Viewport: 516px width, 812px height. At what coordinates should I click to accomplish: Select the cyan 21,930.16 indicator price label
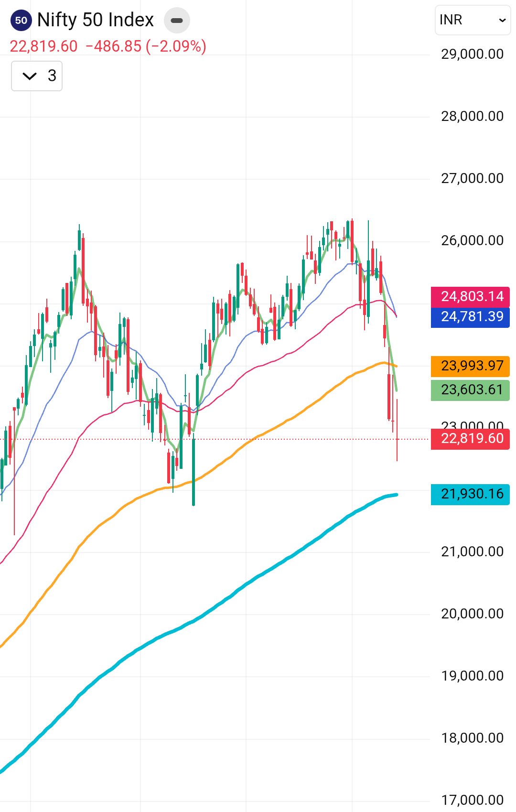pos(471,494)
